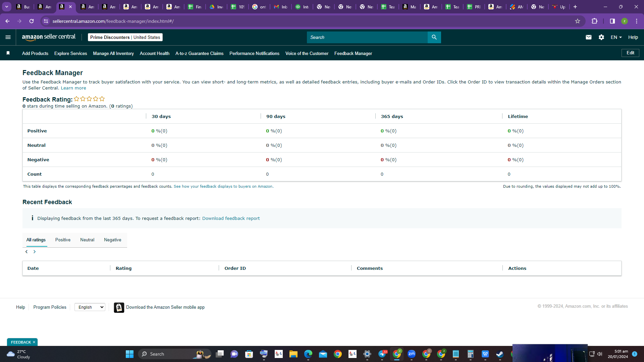The image size is (644, 362).
Task: Click the Feedback Rating empty stars
Action: pos(89,99)
